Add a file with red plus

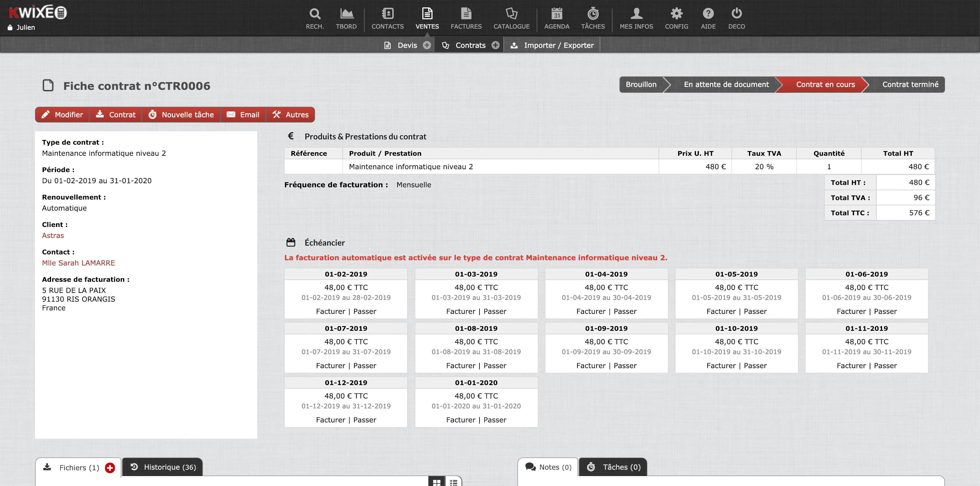tap(110, 468)
